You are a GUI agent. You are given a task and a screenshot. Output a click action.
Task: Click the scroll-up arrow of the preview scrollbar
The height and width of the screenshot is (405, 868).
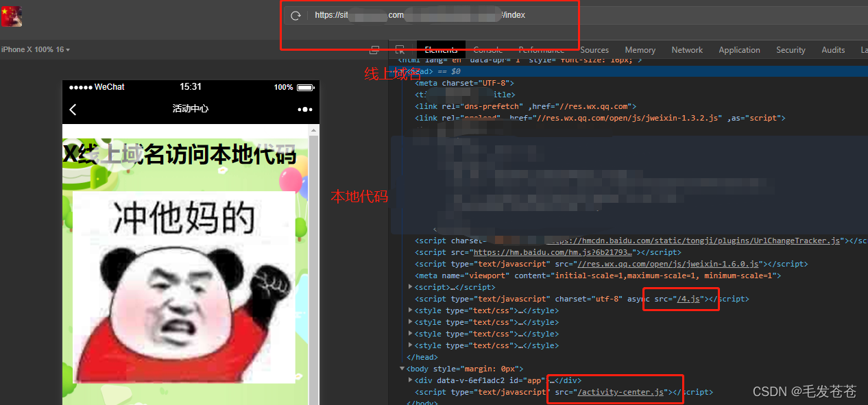click(314, 130)
